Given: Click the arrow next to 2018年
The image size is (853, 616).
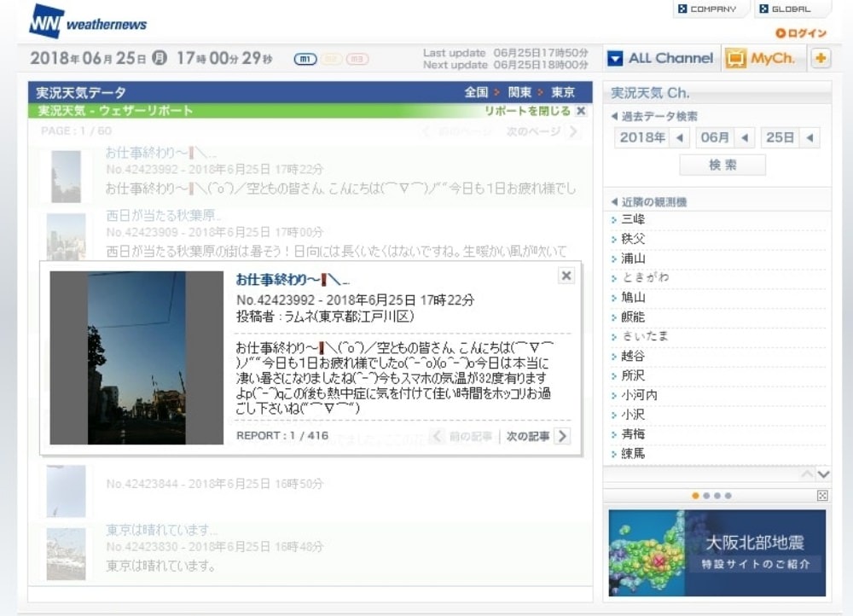Looking at the screenshot, I should point(681,137).
